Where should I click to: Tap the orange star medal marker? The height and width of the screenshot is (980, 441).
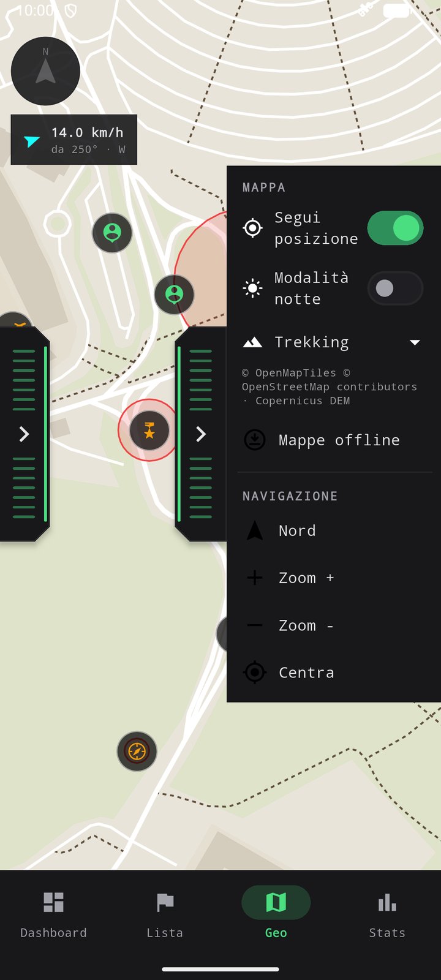tap(149, 431)
